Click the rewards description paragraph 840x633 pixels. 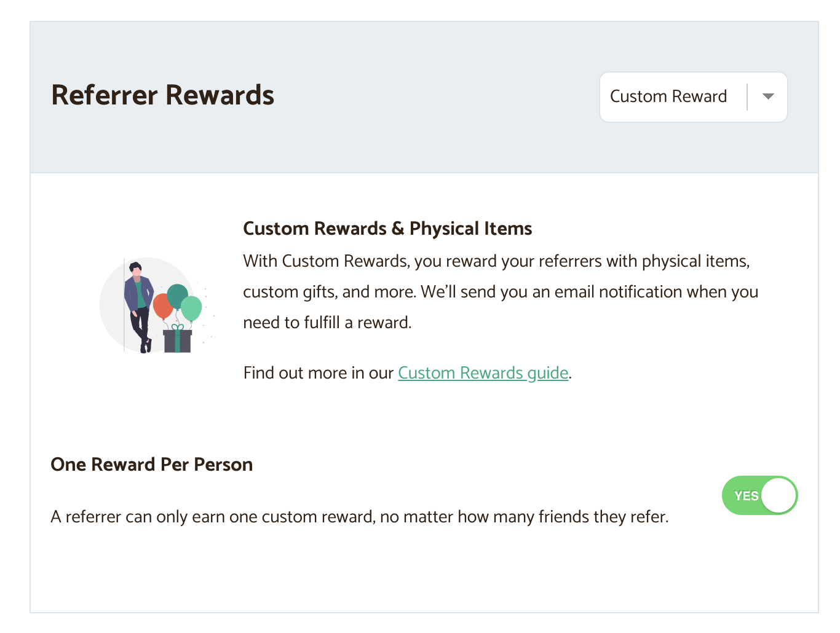(498, 291)
